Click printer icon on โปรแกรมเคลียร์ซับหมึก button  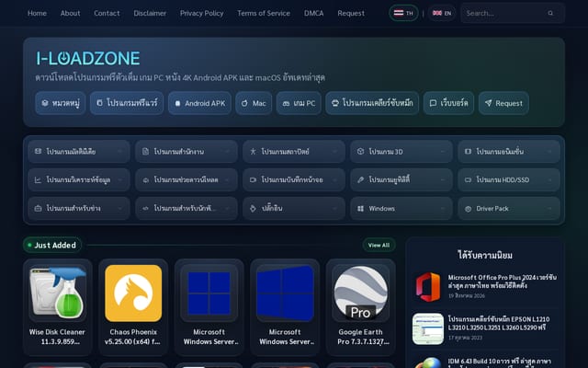(x=335, y=103)
